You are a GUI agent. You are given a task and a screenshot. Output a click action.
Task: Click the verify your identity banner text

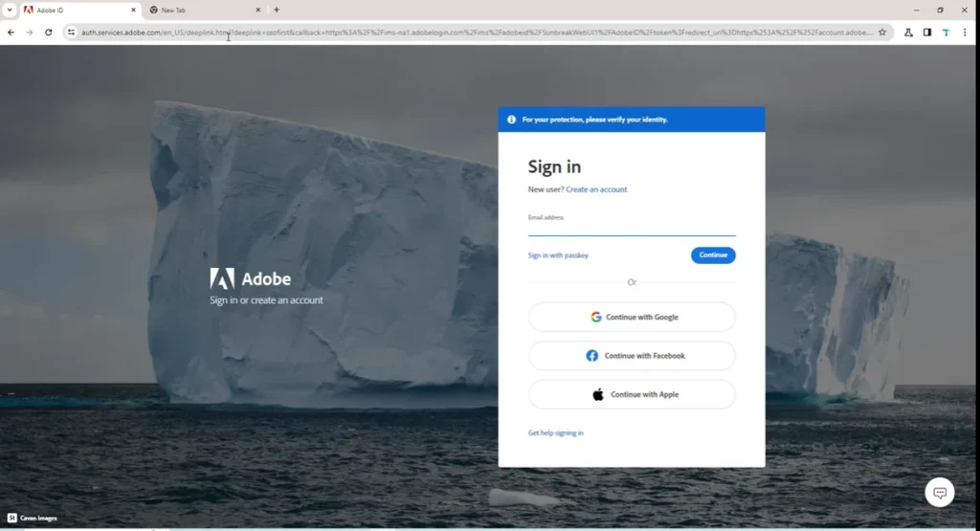[x=595, y=120]
